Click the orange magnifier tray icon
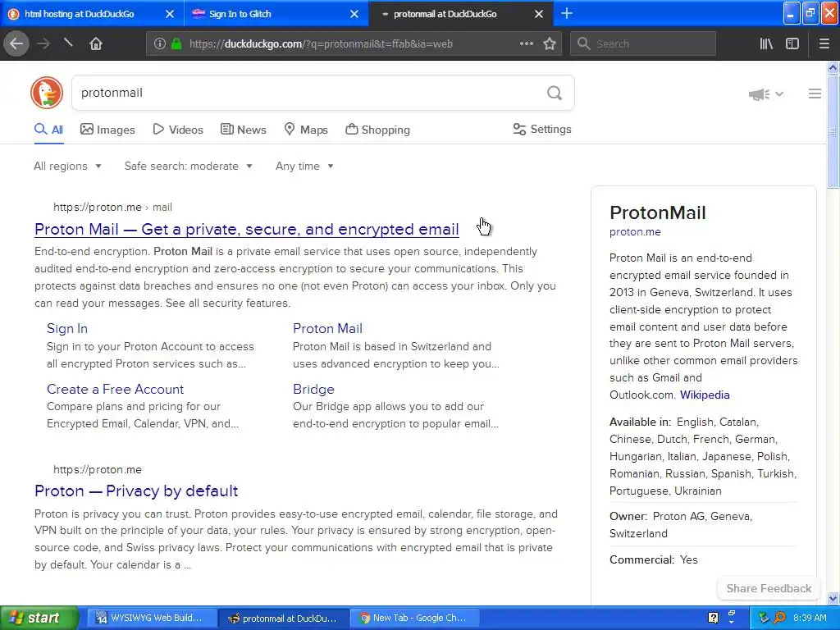The width and height of the screenshot is (840, 630). (779, 618)
